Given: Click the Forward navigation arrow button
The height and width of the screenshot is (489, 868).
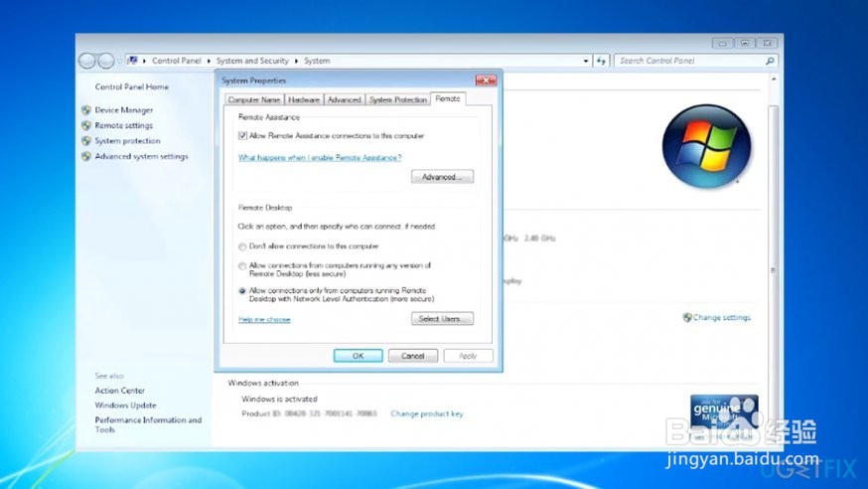Looking at the screenshot, I should click(105, 61).
